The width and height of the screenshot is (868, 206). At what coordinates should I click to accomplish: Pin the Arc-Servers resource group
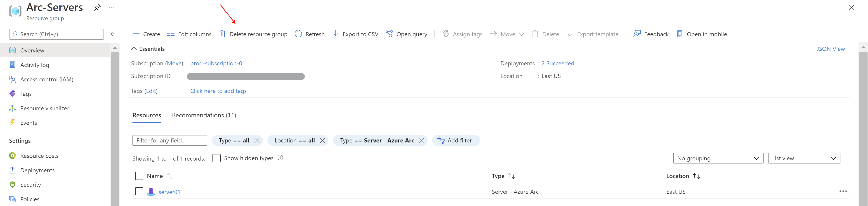pyautogui.click(x=97, y=7)
